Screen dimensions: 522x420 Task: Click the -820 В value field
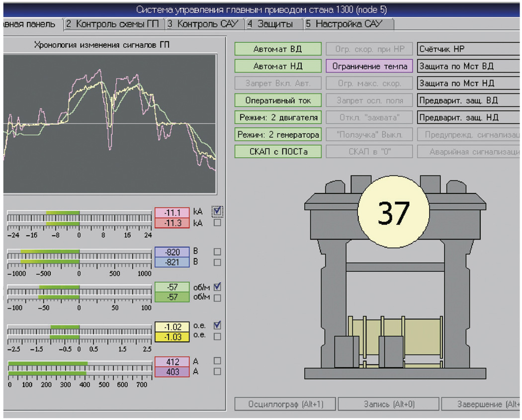click(172, 252)
